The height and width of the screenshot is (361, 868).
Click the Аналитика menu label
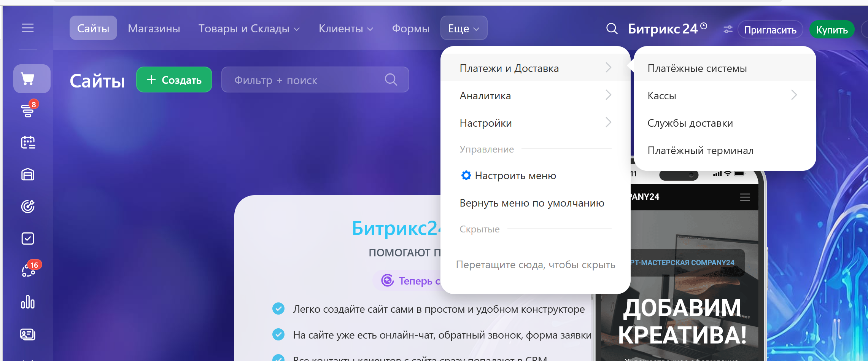(x=485, y=95)
